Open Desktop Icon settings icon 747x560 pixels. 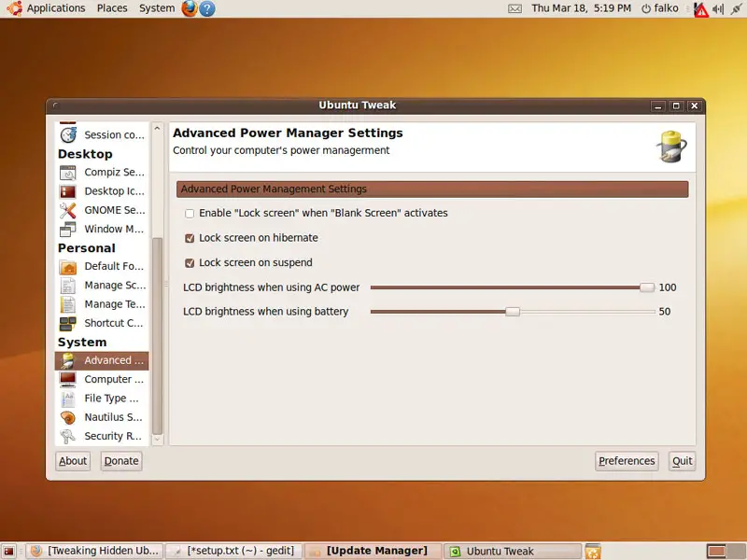click(68, 191)
